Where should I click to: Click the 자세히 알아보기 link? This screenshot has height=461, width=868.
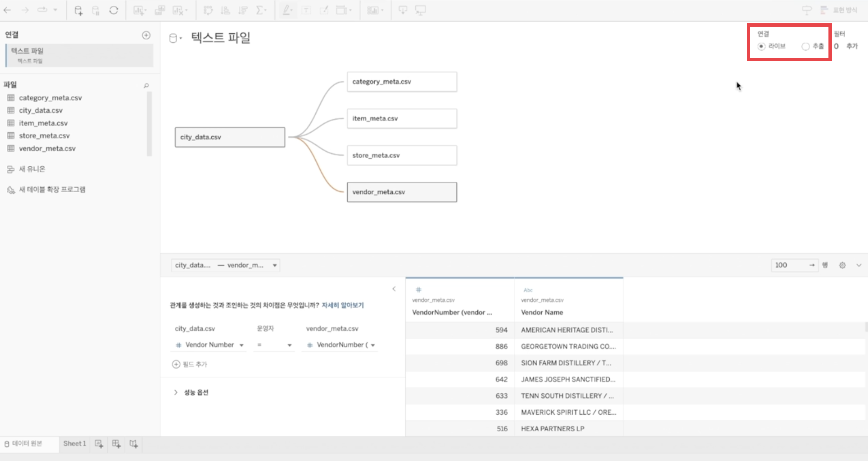point(342,305)
